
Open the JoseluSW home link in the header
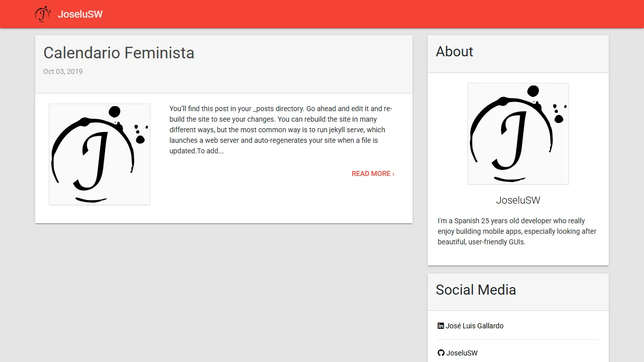coord(80,14)
